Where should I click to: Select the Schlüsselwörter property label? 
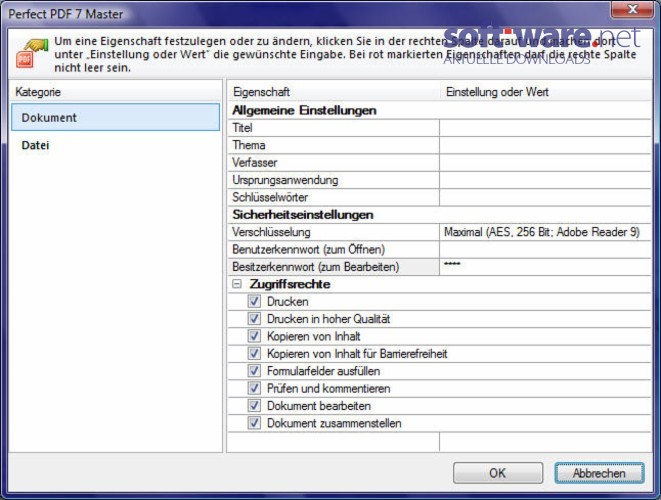pos(270,197)
